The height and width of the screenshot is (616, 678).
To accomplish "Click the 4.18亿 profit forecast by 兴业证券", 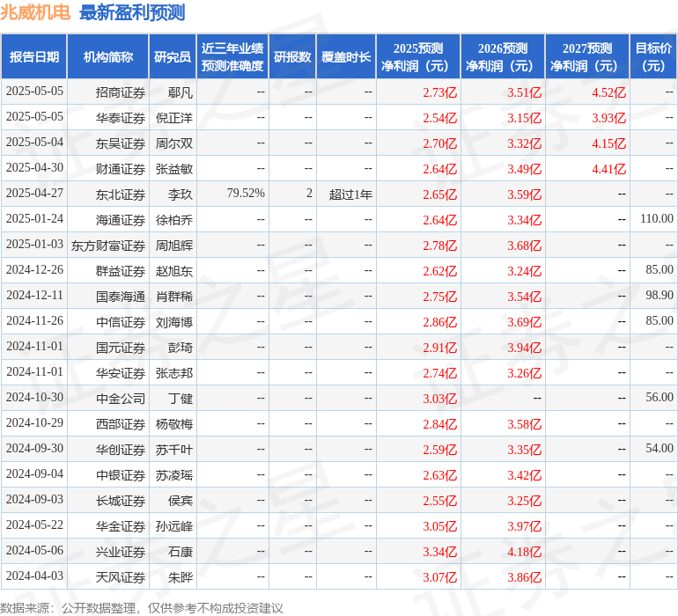I will click(x=524, y=552).
